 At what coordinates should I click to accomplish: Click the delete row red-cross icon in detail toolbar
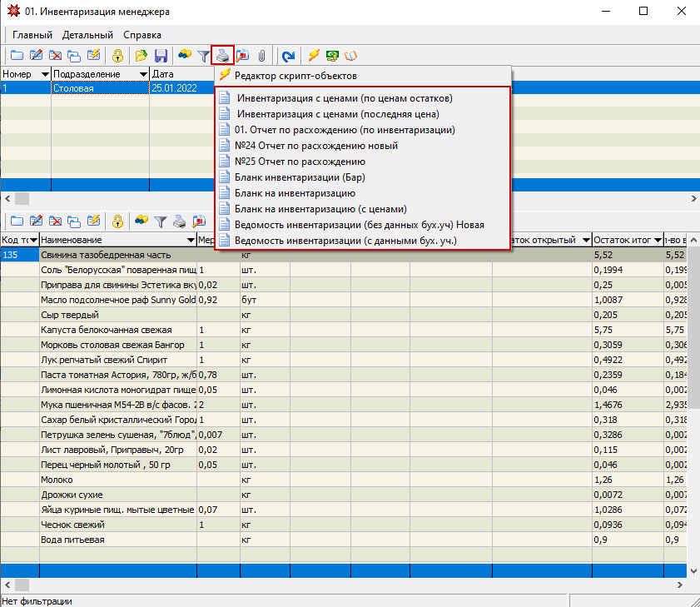56,221
